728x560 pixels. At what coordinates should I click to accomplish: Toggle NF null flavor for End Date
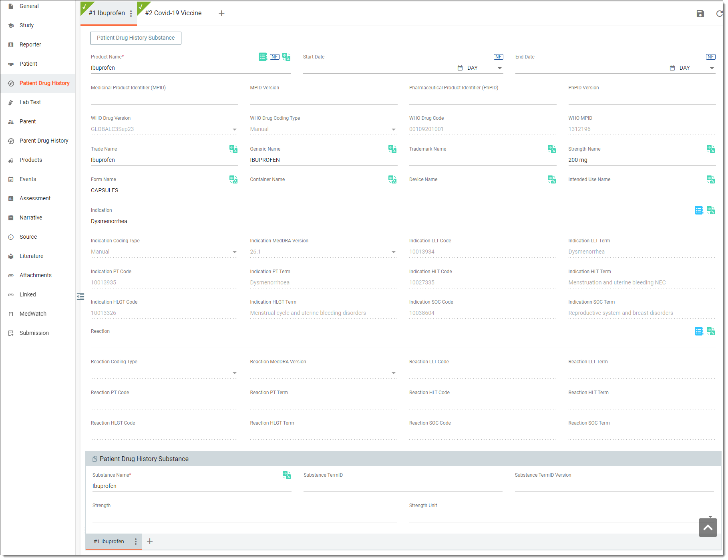pos(711,57)
